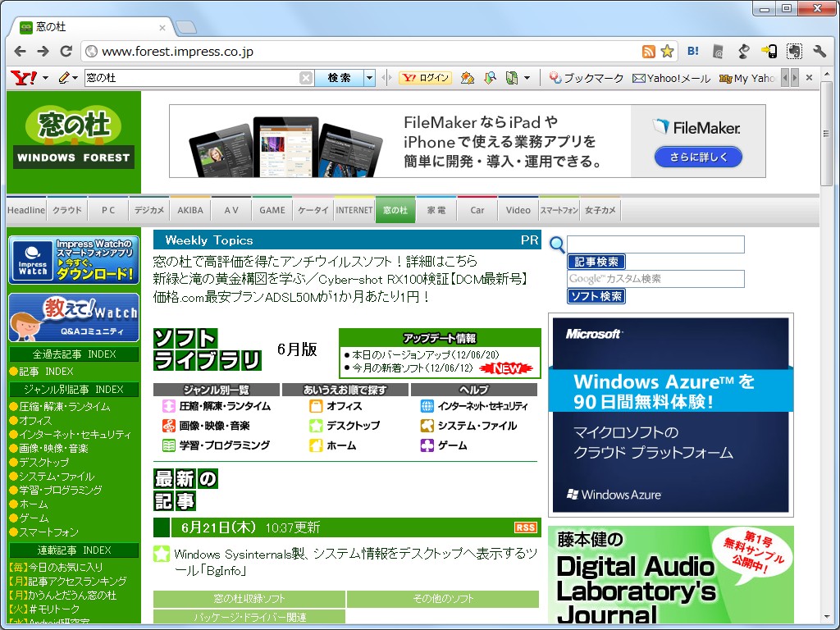Switch to the 家電 navigation tab
This screenshot has height=630, width=840.
[436, 209]
